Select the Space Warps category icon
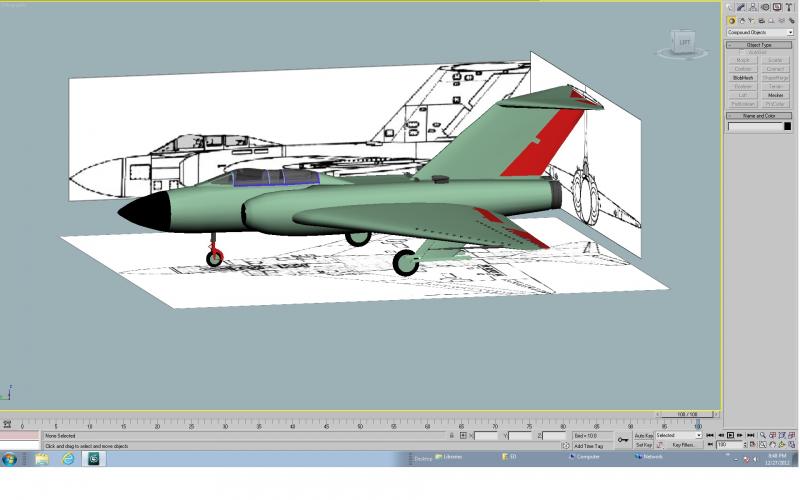Viewport: 800px width, 500px height. [x=781, y=21]
